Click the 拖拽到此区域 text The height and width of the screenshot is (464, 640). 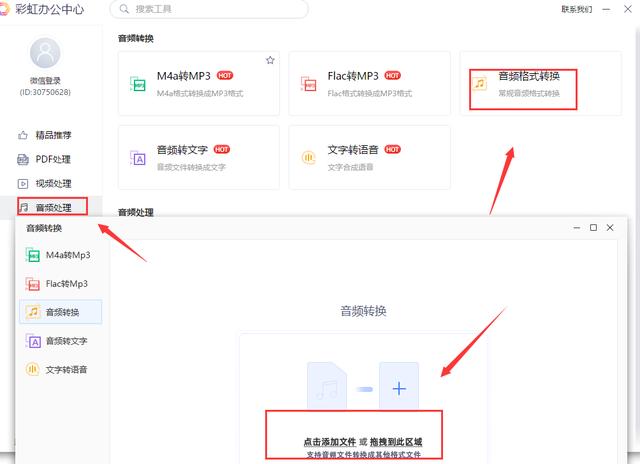396,442
